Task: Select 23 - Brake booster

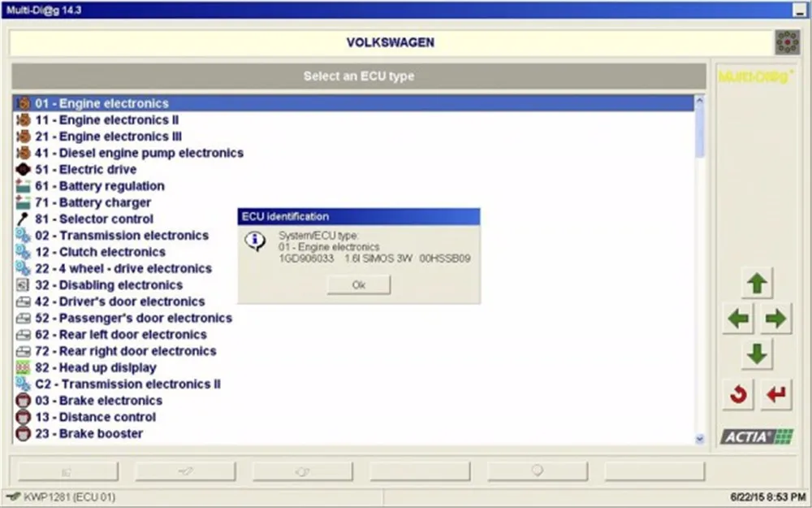Action: click(x=354, y=433)
